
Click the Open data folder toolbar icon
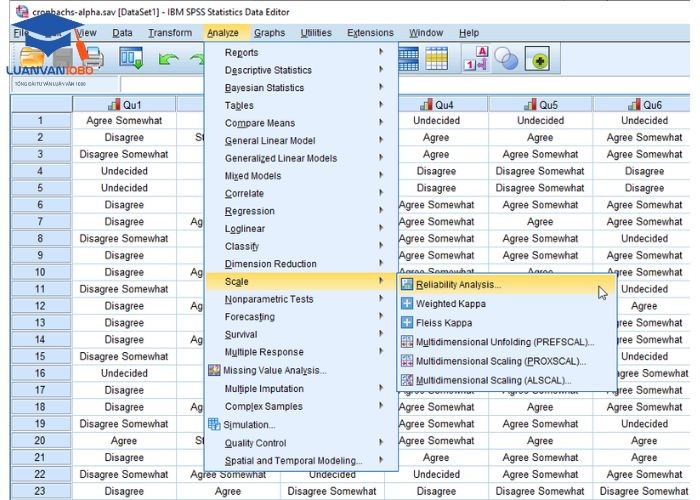[x=31, y=58]
